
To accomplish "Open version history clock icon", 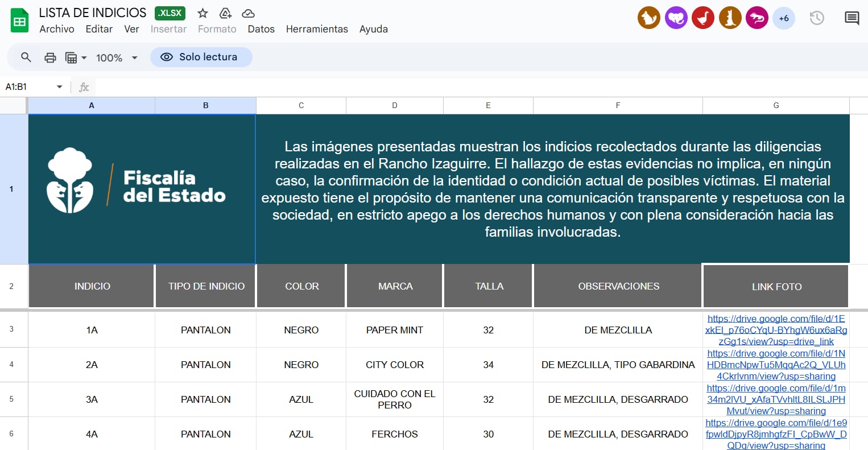I will pyautogui.click(x=817, y=18).
